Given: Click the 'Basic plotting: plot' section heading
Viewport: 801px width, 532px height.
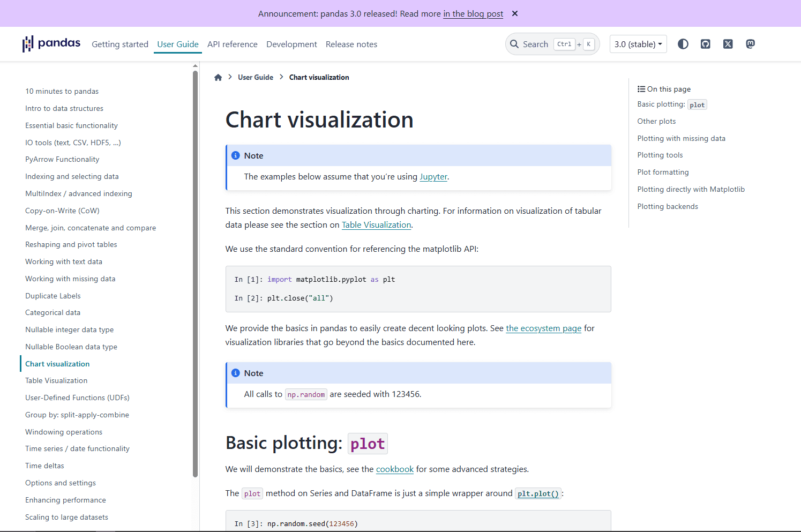Looking at the screenshot, I should pos(306,443).
